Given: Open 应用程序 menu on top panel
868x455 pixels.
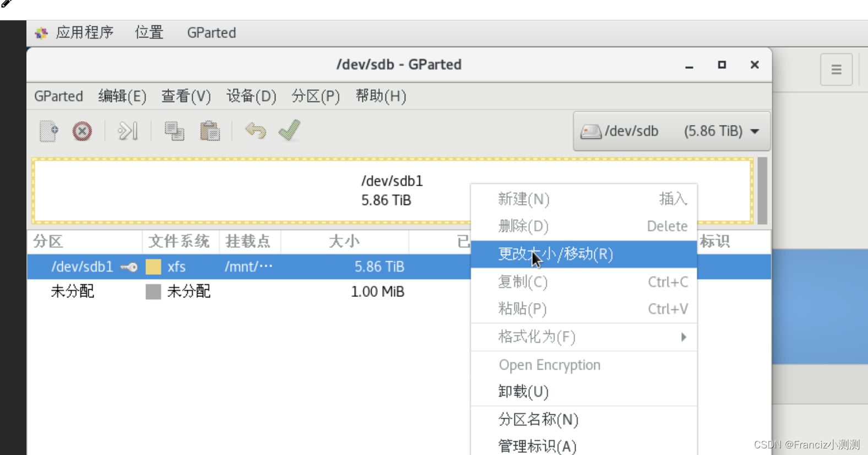Looking at the screenshot, I should [84, 32].
